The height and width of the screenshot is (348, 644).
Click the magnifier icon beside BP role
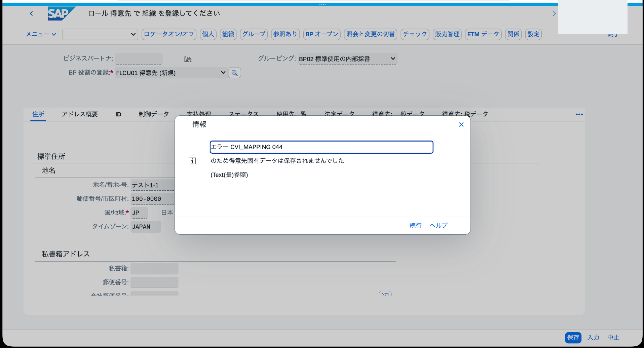(234, 73)
